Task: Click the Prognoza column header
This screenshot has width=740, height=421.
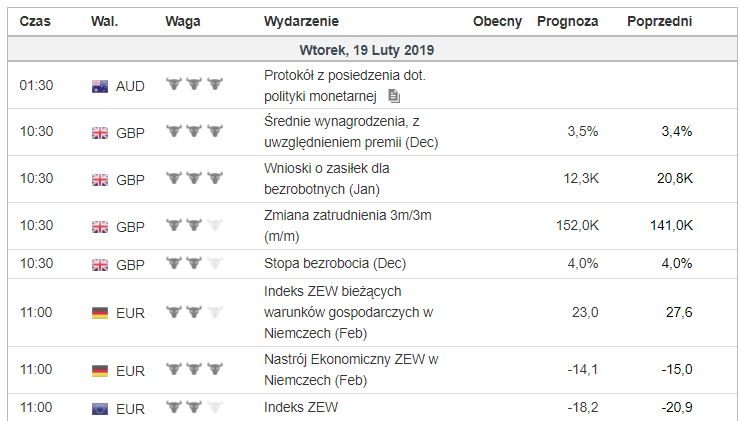Action: (567, 21)
